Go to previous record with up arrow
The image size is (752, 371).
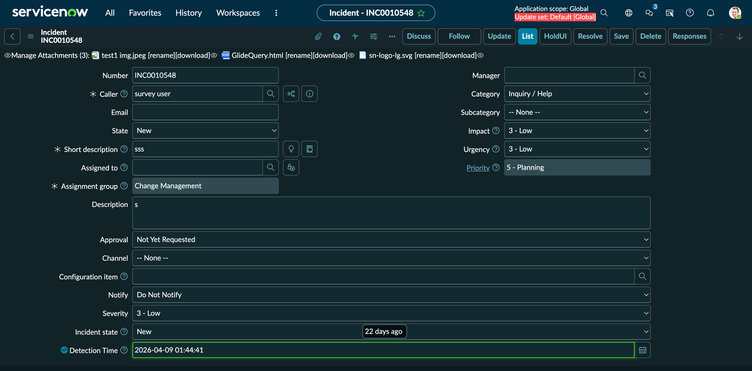pos(721,36)
